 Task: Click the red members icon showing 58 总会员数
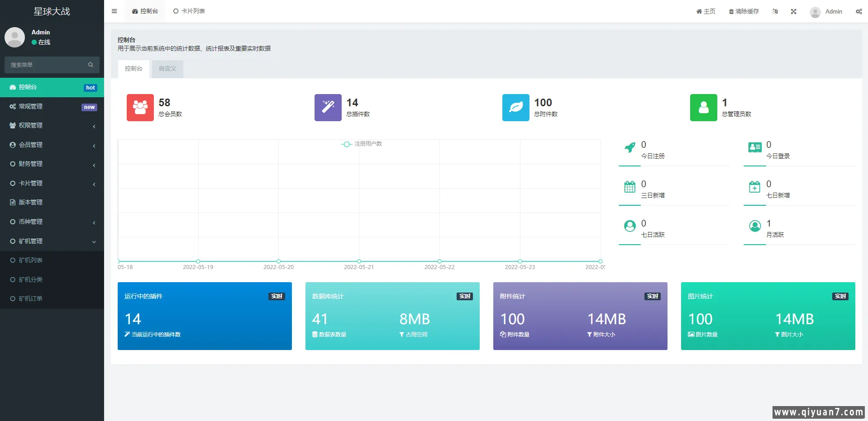[140, 108]
